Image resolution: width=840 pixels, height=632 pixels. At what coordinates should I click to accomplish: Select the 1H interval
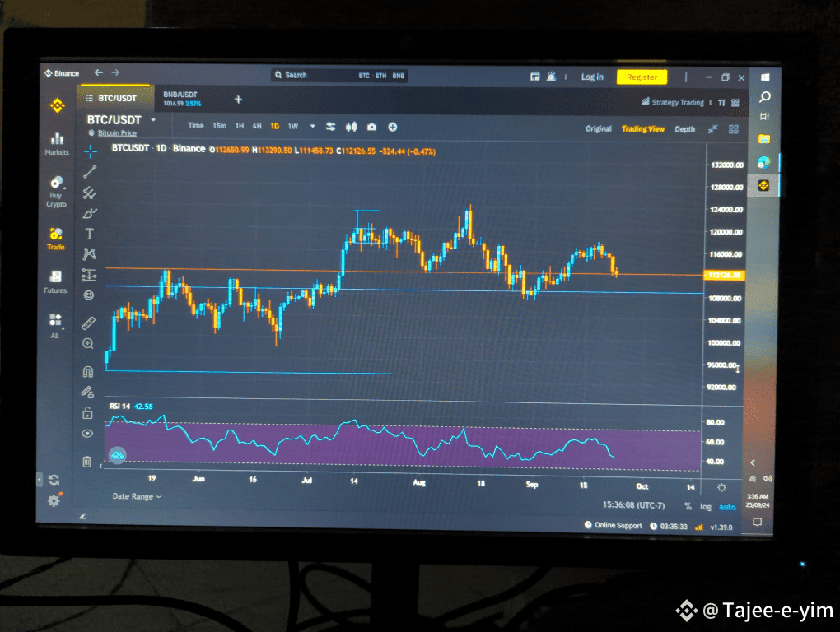coord(240,126)
